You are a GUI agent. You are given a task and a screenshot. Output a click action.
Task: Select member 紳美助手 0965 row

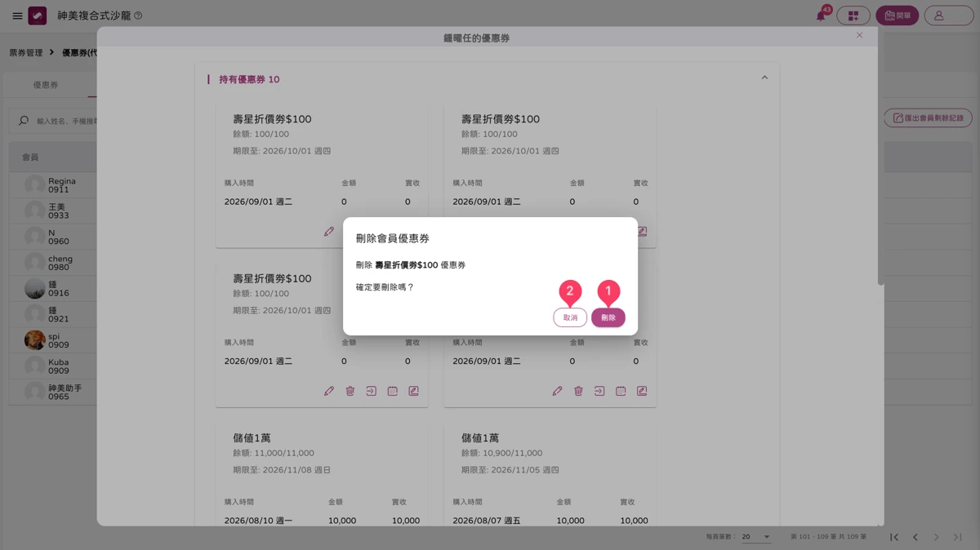pyautogui.click(x=53, y=393)
